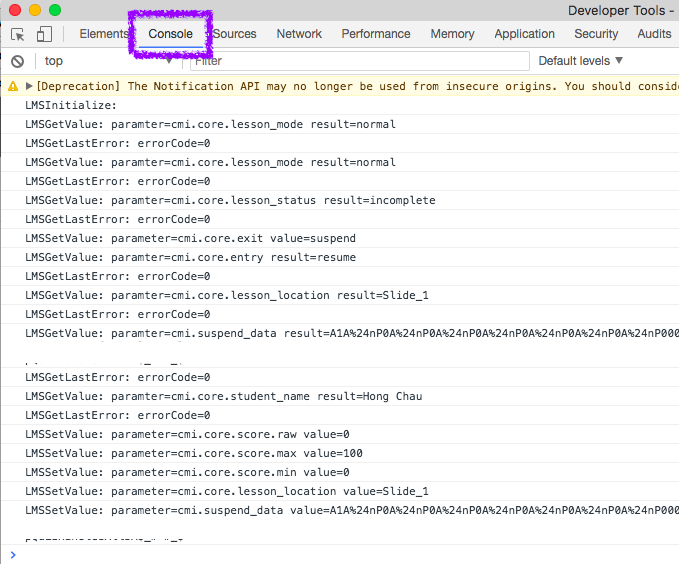Viewport: 679px width, 564px height.
Task: Activate the inspect element picker icon
Action: click(17, 34)
